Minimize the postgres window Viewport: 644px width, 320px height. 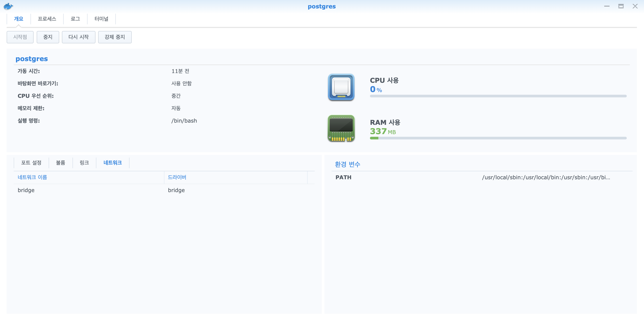pyautogui.click(x=607, y=6)
